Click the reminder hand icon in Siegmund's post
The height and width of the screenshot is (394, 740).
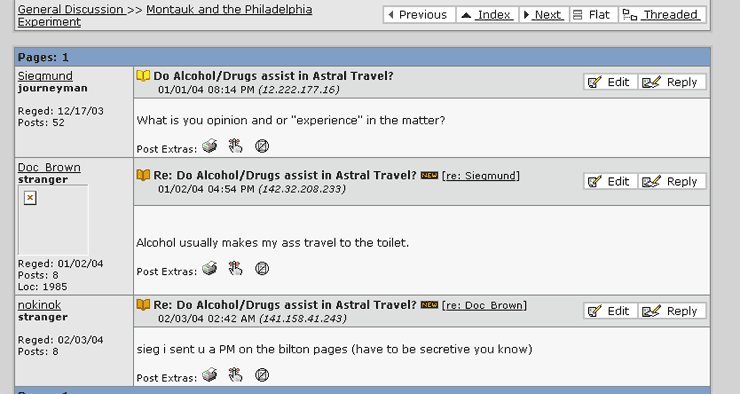tap(235, 146)
